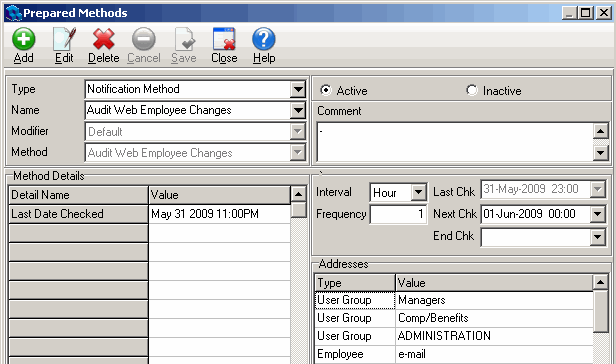Click the Addresses scrollbar thumb
This screenshot has width=616, height=364.
(600, 311)
